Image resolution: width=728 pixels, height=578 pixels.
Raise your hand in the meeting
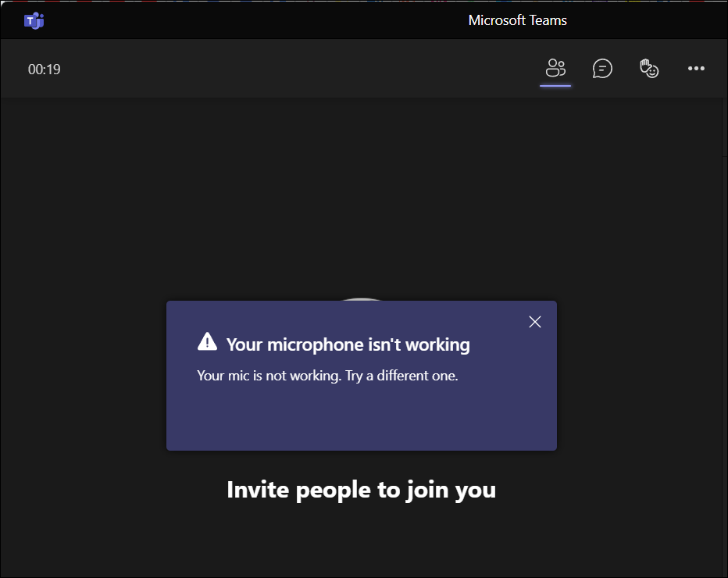[x=649, y=69]
